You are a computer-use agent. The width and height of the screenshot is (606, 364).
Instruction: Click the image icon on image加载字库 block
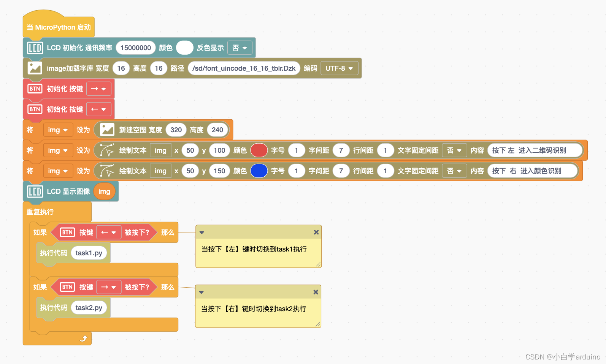[x=35, y=68]
